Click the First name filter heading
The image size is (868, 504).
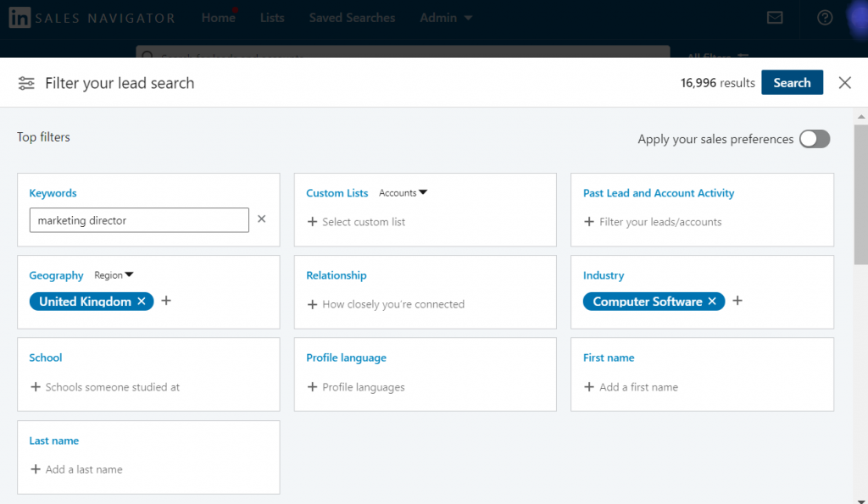(609, 358)
